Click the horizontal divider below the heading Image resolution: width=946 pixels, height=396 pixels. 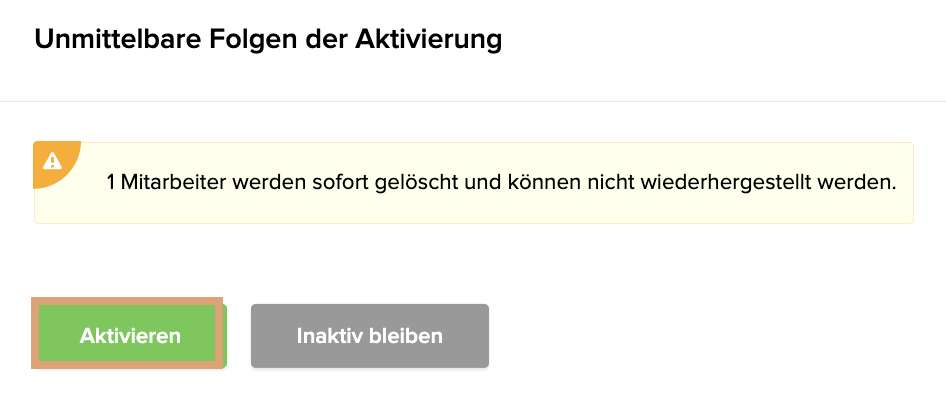pos(473,101)
